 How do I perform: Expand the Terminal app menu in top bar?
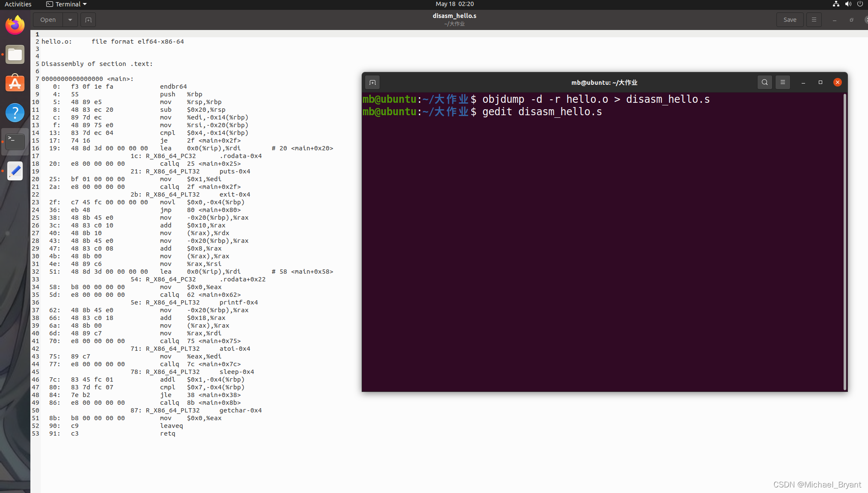click(x=67, y=4)
